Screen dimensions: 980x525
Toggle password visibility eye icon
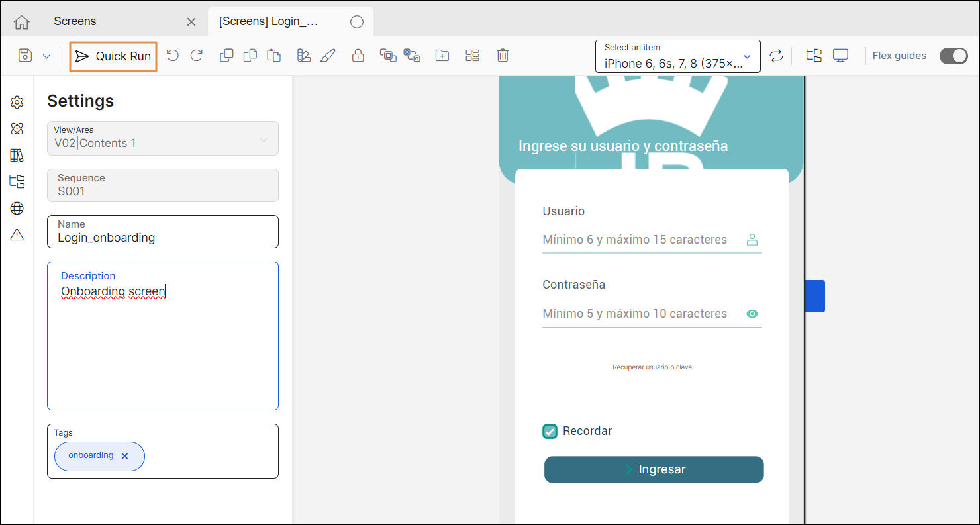[x=752, y=314]
